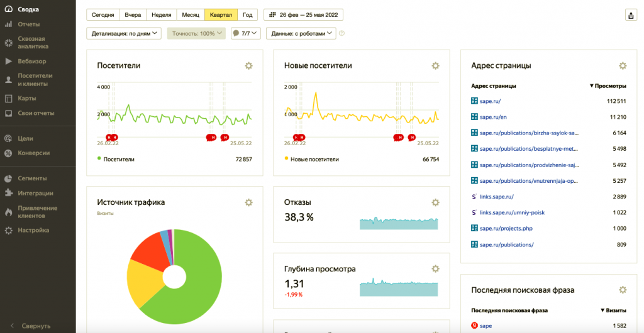
Task: Open the date range 26 фев — 25 мая 2022
Action: 303,14
